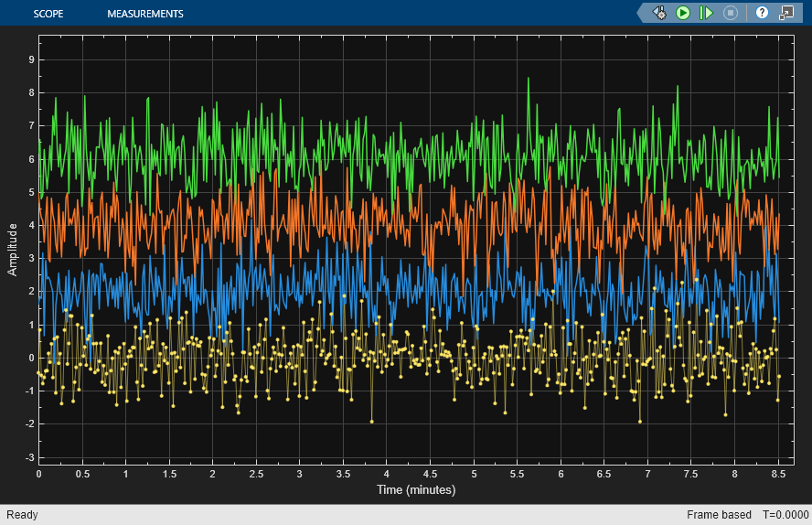Screen dimensions: 812x525
Task: Click the 8.5 tick on the time axis
Action: [x=777, y=475]
